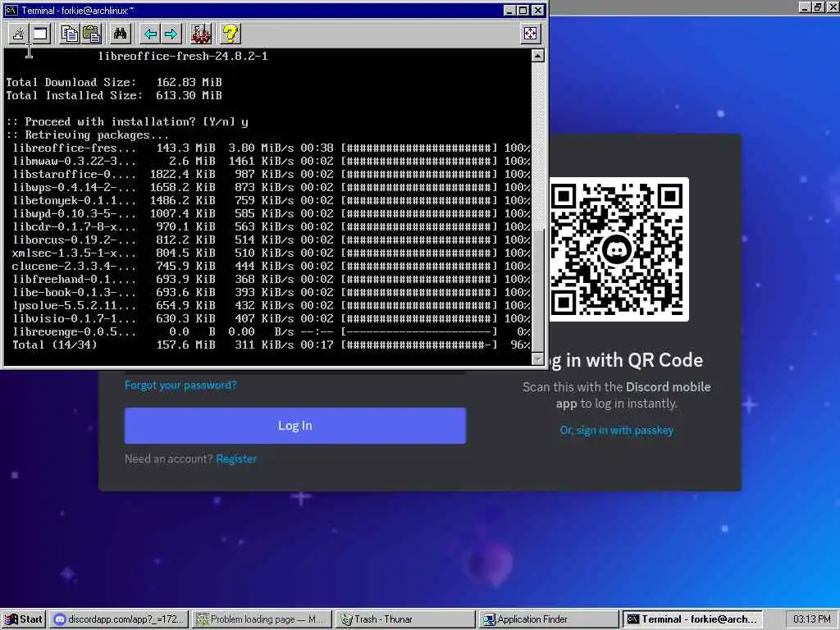Click the yellow question mark help icon
Image resolution: width=840 pixels, height=630 pixels.
[231, 34]
